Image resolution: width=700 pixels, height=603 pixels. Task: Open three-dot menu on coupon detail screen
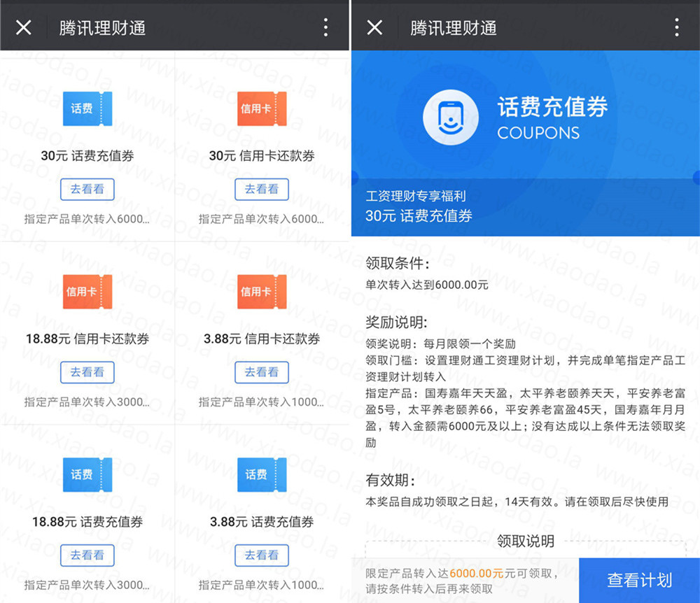tap(677, 28)
